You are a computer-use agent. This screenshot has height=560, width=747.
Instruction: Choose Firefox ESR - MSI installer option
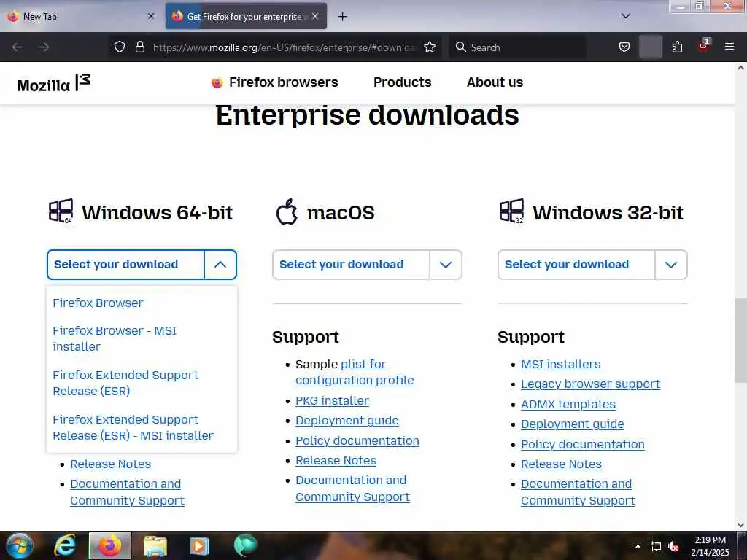tap(133, 427)
